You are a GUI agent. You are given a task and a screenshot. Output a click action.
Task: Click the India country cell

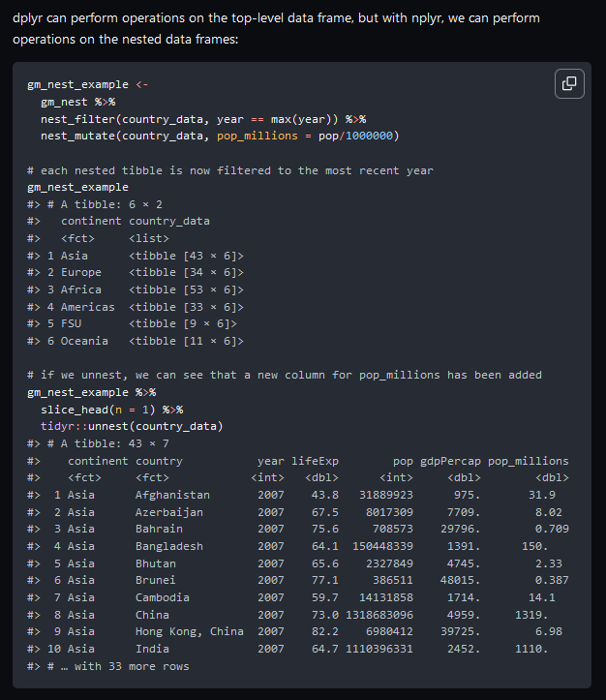152,649
